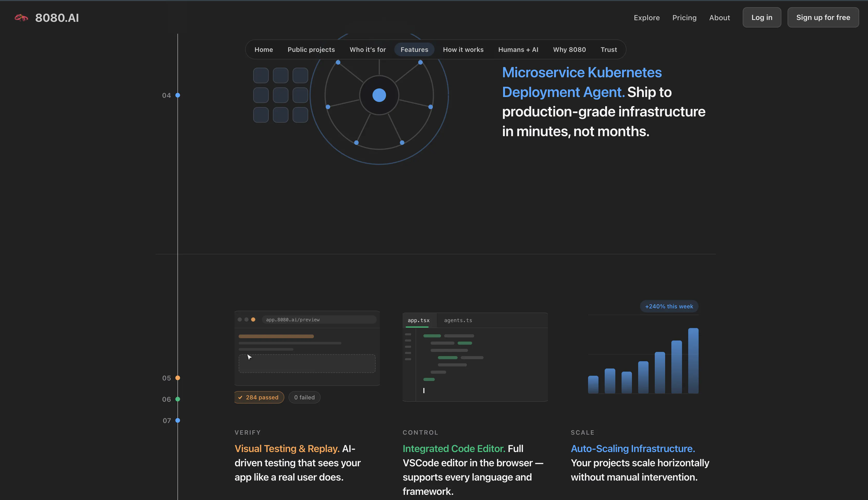
Task: Click the tallest bar in the chart
Action: pyautogui.click(x=693, y=360)
